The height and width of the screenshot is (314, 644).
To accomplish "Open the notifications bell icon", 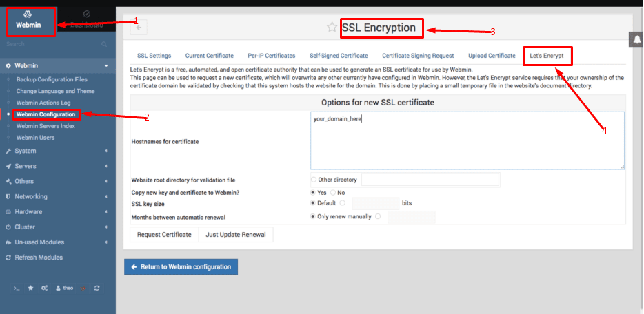I will click(x=636, y=40).
